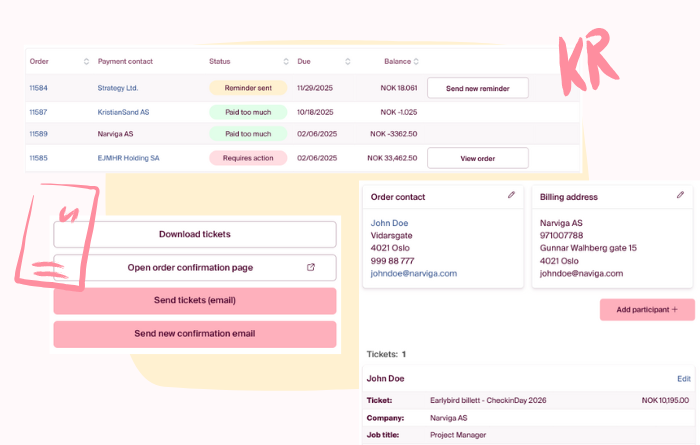The width and height of the screenshot is (700, 445).
Task: Click phone number 999 88 777
Action: point(392,261)
